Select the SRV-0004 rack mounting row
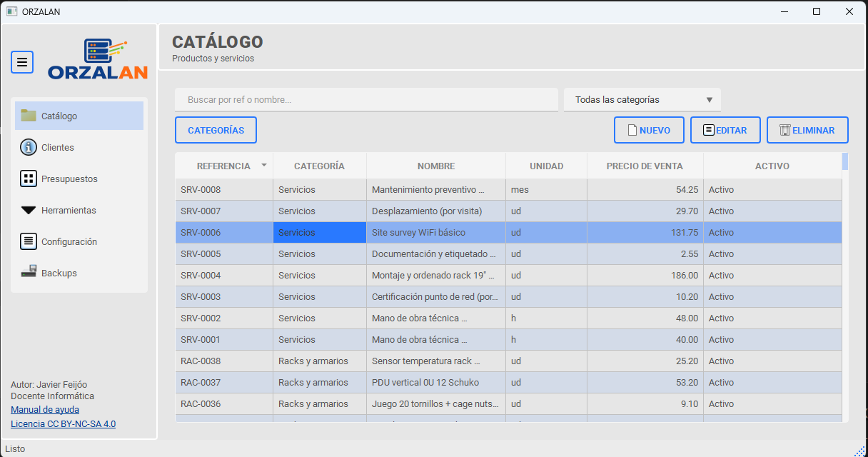The image size is (868, 457). pyautogui.click(x=428, y=276)
